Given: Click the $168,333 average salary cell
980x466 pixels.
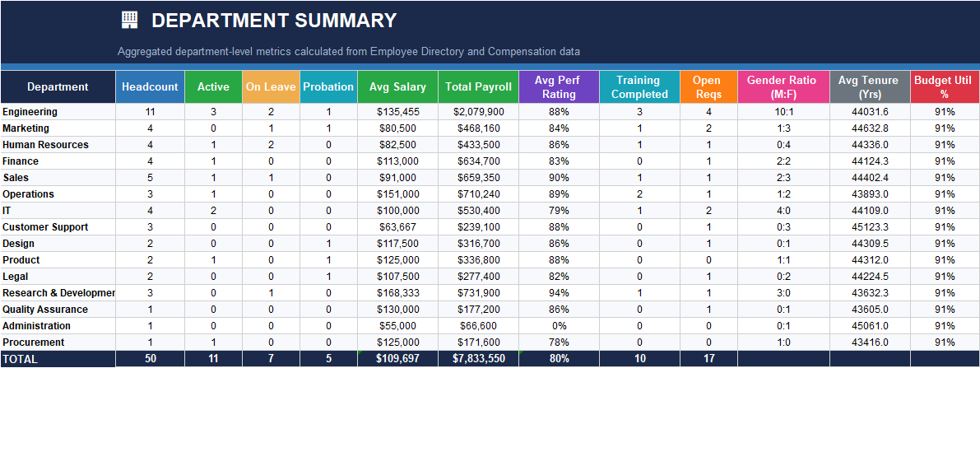Looking at the screenshot, I should [x=397, y=293].
